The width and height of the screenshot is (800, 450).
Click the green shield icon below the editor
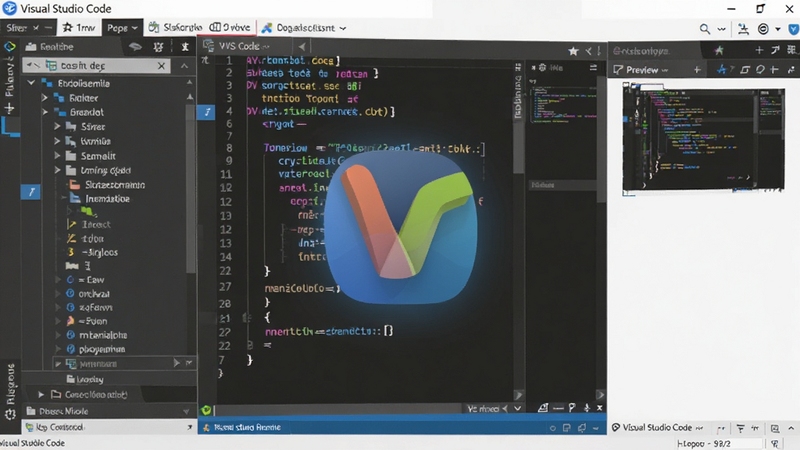pos(206,410)
